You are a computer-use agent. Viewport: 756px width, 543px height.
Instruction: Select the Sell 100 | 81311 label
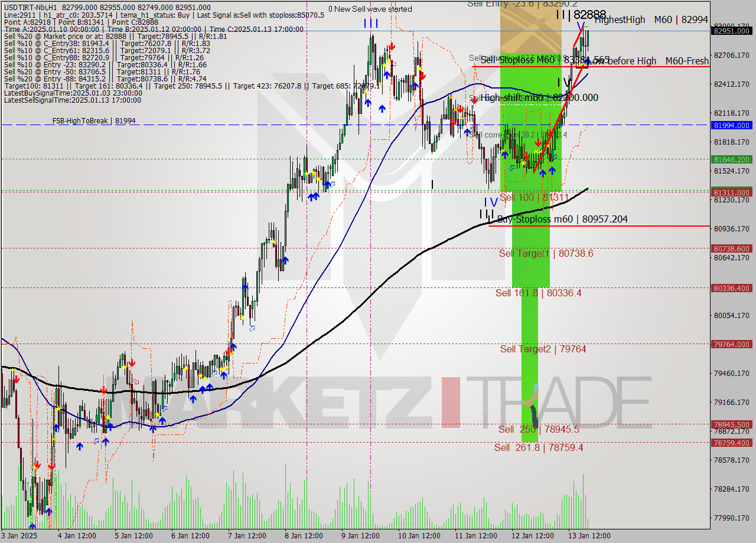tap(534, 197)
